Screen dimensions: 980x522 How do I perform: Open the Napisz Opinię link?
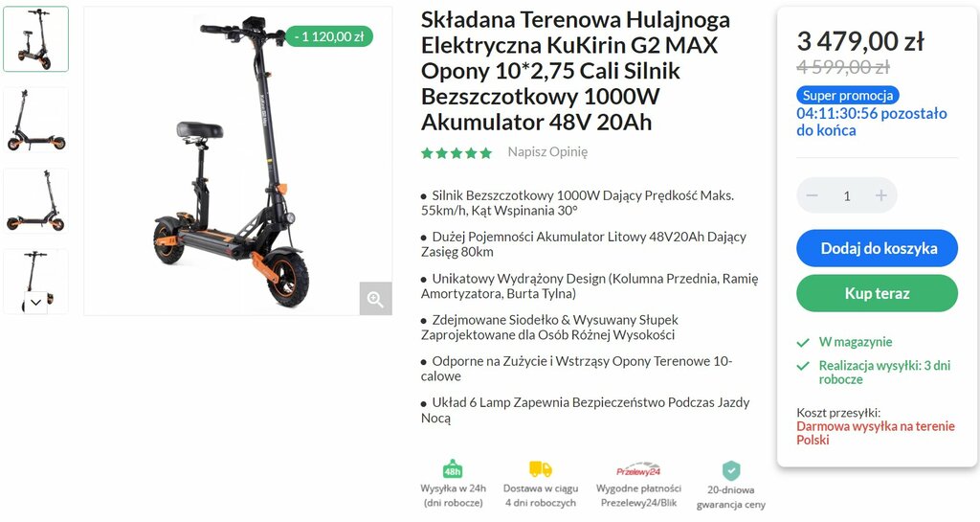click(547, 152)
